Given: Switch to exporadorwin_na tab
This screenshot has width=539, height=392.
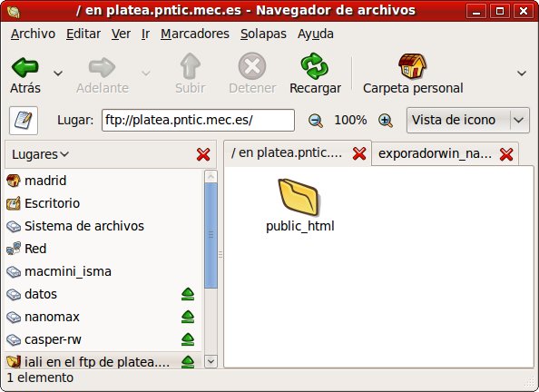Looking at the screenshot, I should click(x=435, y=153).
